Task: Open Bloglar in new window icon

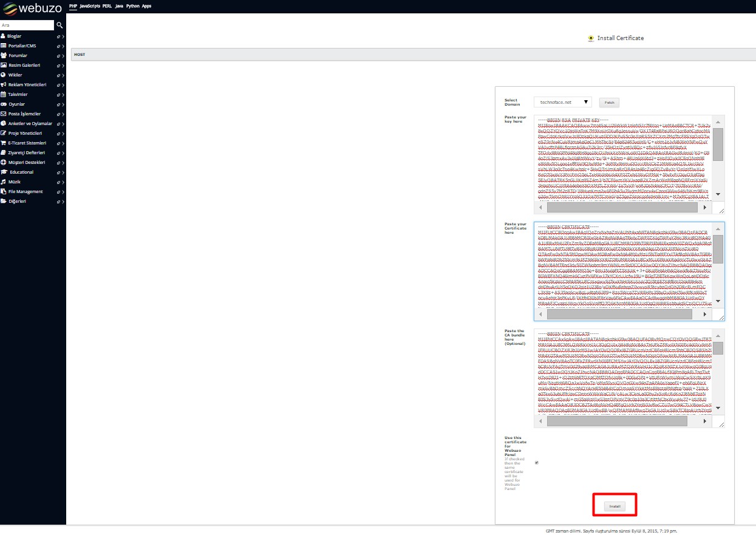Action: 58,36
